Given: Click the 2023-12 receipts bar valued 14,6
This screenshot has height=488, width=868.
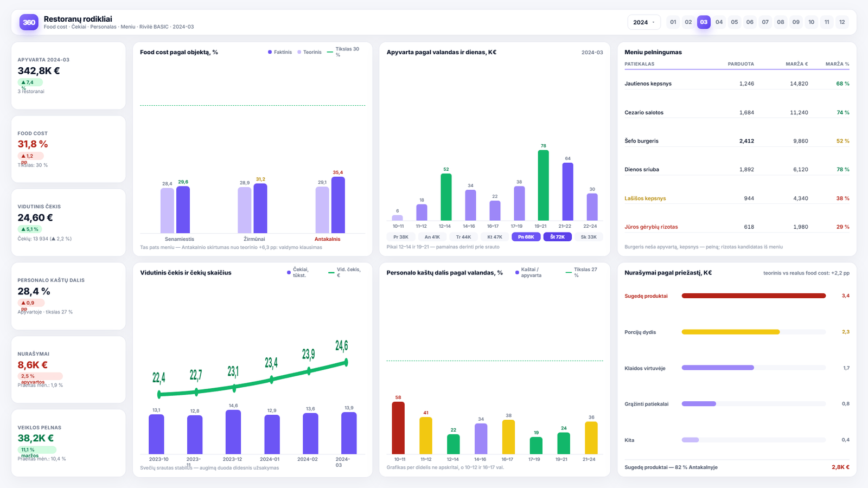Looking at the screenshot, I should click(x=233, y=432).
